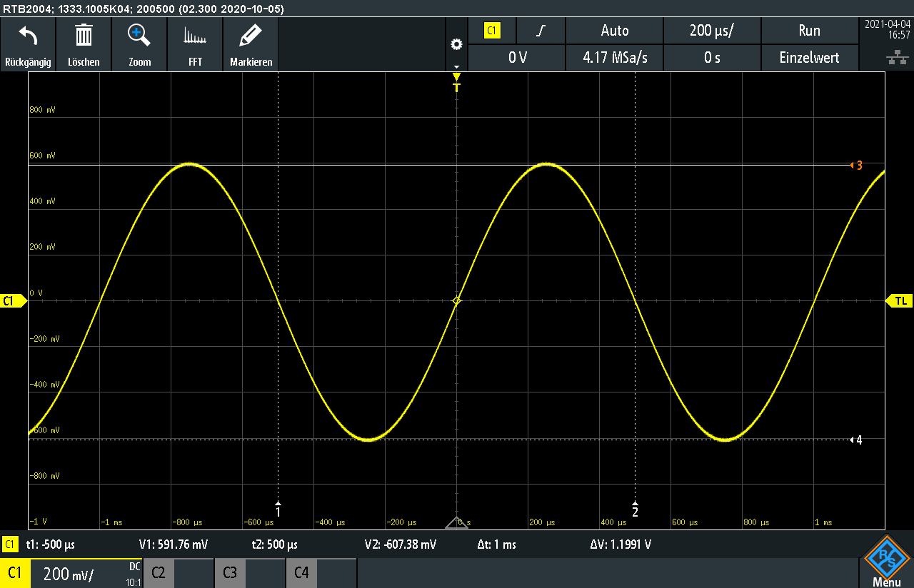This screenshot has width=914, height=588.
Task: Tap the date and time display
Action: (886, 29)
